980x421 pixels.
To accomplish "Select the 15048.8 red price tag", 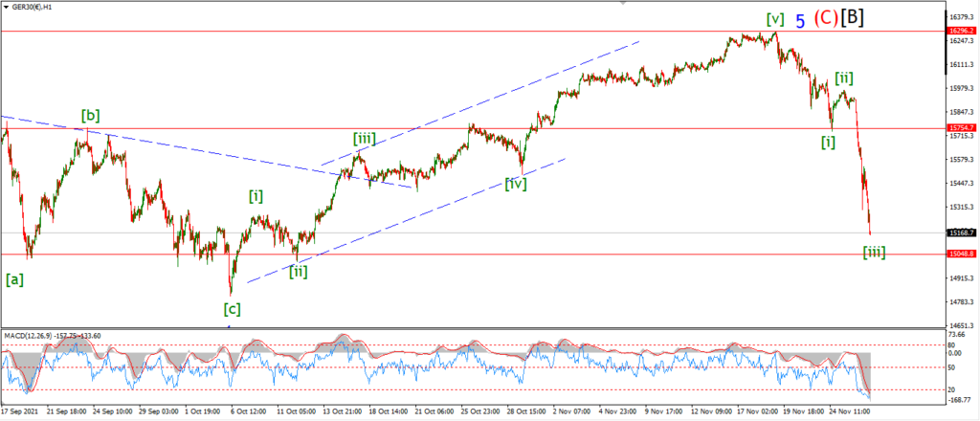I will tap(959, 255).
